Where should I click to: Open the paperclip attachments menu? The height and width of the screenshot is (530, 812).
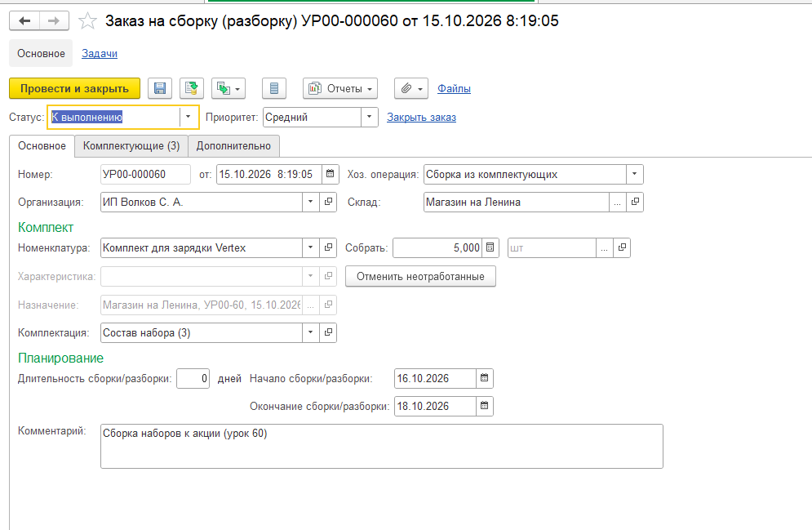411,88
